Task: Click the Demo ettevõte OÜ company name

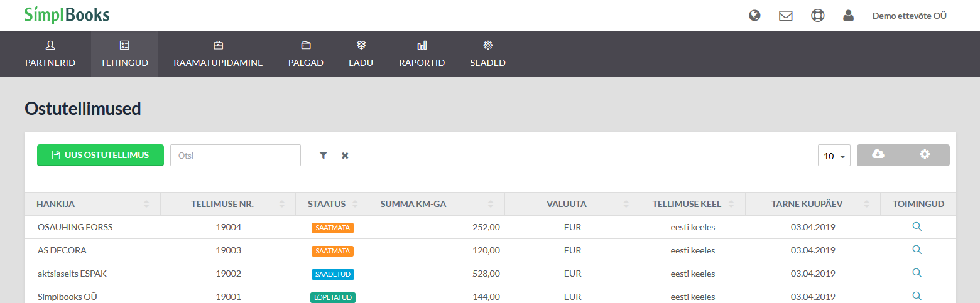Action: [x=909, y=16]
